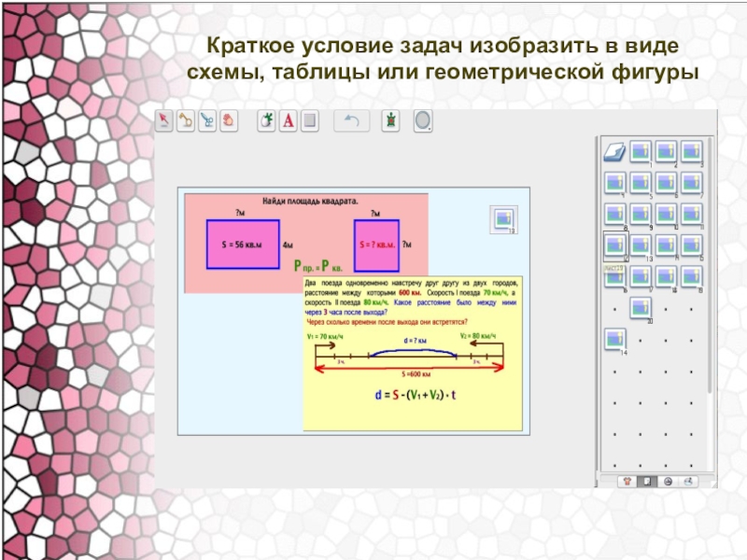Image resolution: width=747 pixels, height=560 pixels.
Task: Click the green turtle icon
Action: 390,121
